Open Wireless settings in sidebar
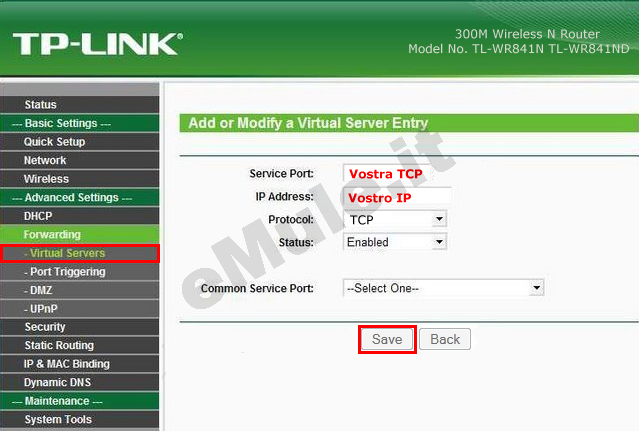The width and height of the screenshot is (639, 432). pyautogui.click(x=80, y=179)
